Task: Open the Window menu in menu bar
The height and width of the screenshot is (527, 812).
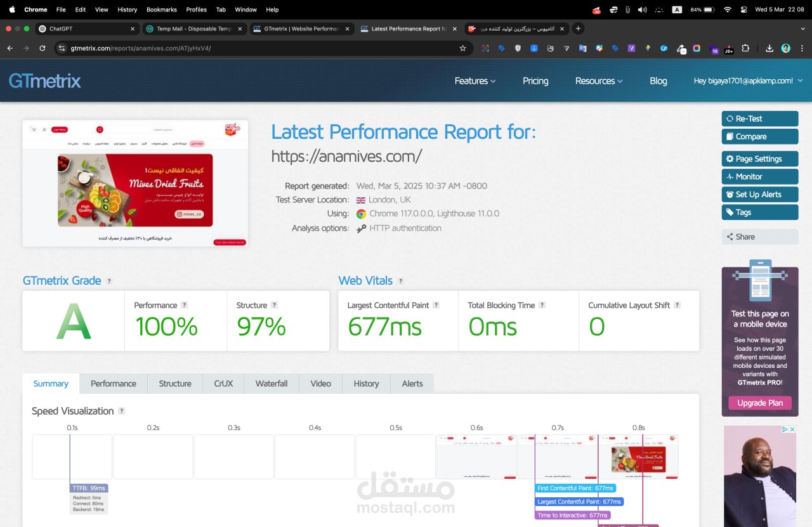Action: 246,10
